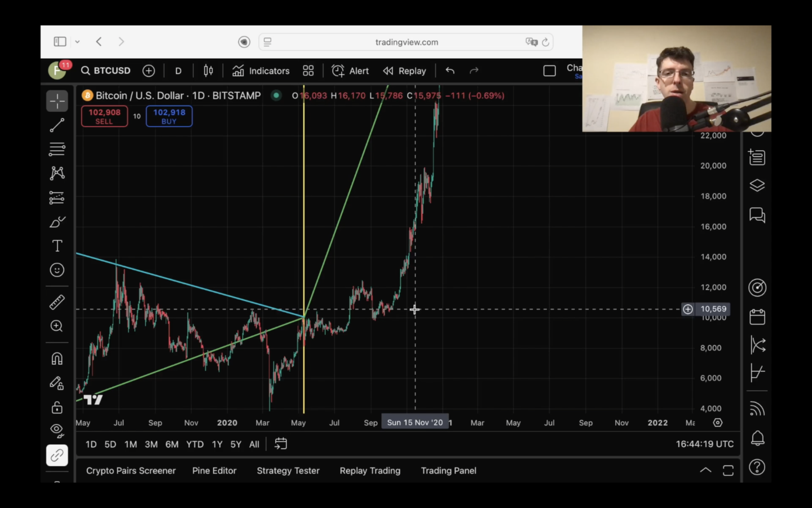Activate the zoom in tool
This screenshot has height=508, width=812.
57,326
